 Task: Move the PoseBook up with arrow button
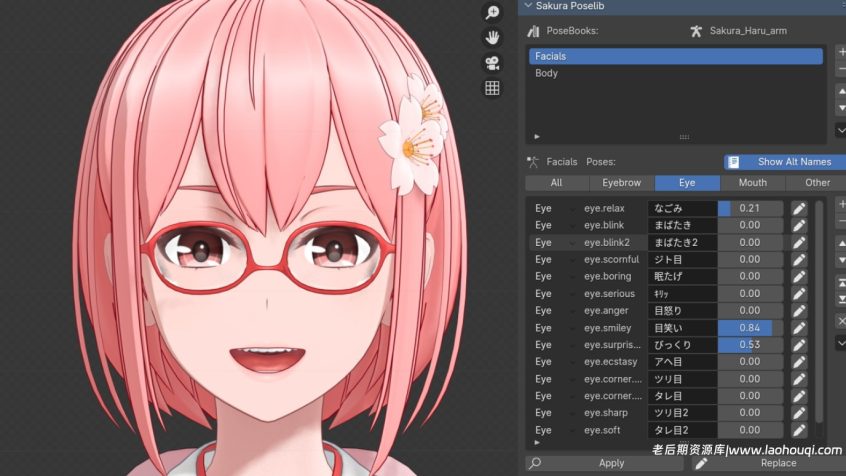tap(841, 91)
